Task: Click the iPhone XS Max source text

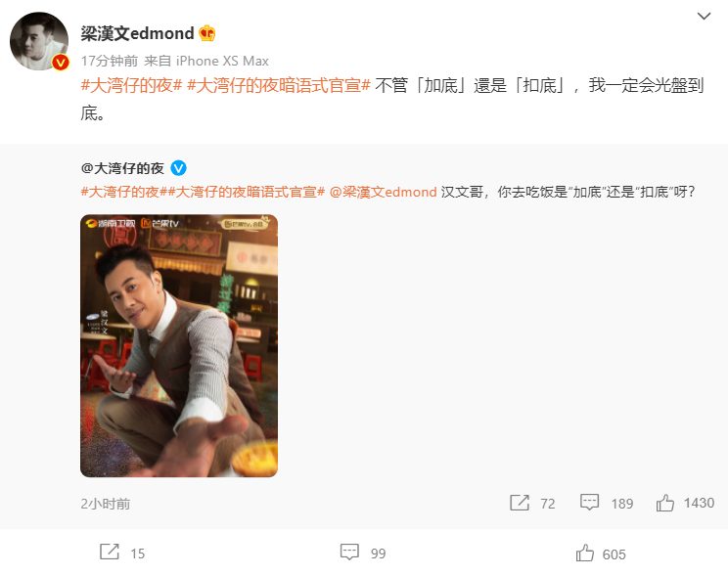Action: point(222,61)
